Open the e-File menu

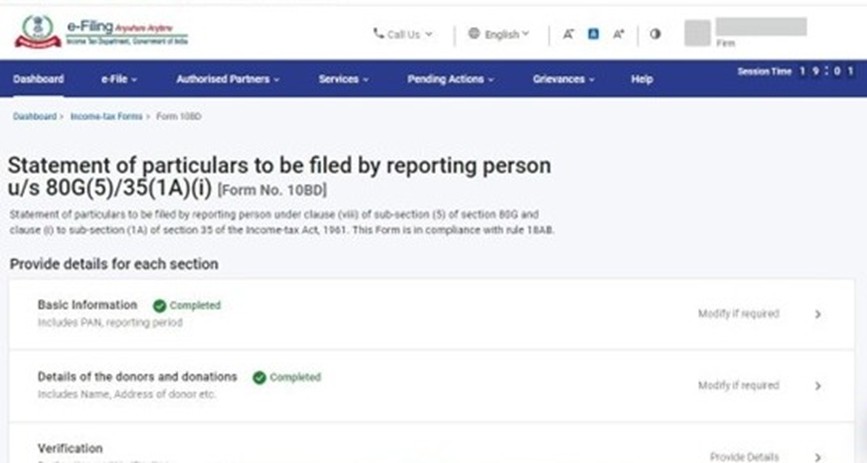pyautogui.click(x=119, y=79)
